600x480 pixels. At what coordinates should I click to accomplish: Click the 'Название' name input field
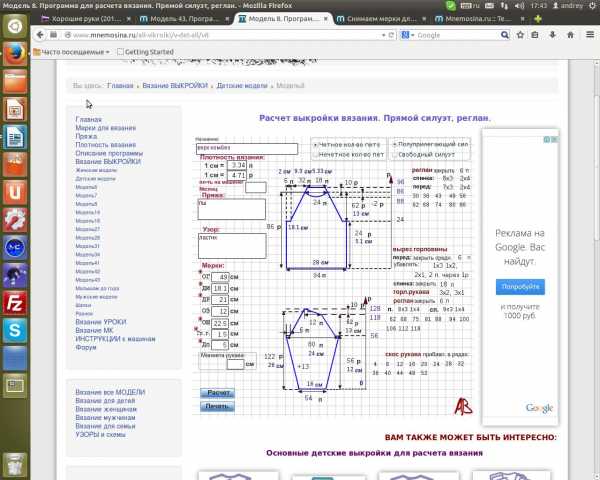coord(246,149)
